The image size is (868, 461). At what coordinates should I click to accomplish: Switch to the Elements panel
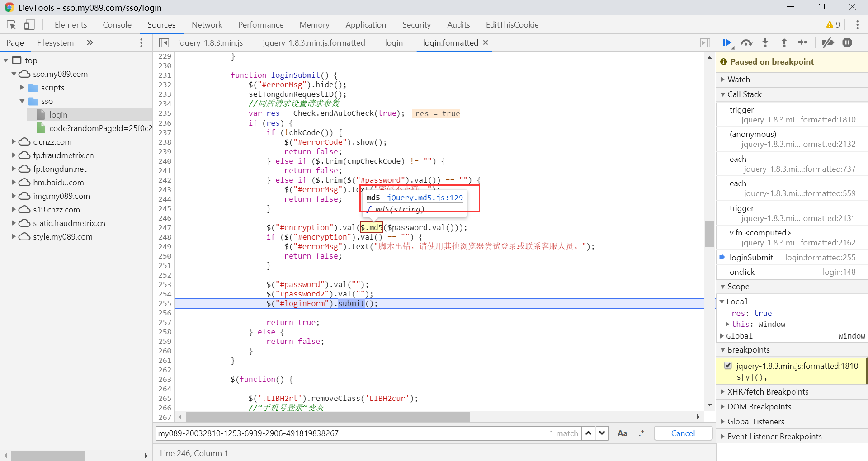[71, 25]
